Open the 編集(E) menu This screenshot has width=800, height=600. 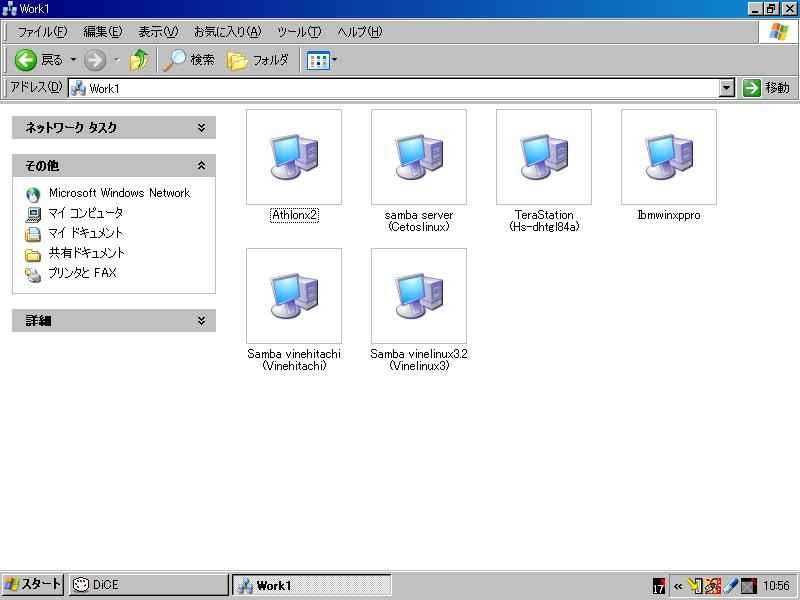[x=103, y=32]
